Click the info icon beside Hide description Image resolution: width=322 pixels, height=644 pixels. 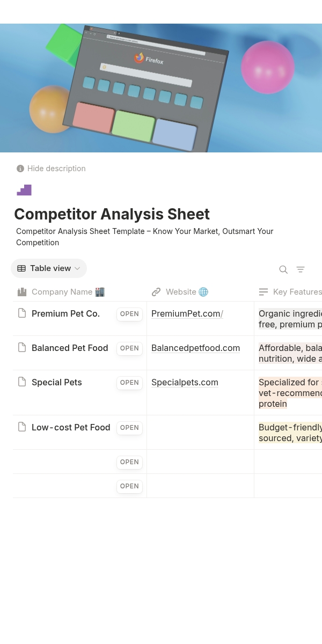(20, 169)
